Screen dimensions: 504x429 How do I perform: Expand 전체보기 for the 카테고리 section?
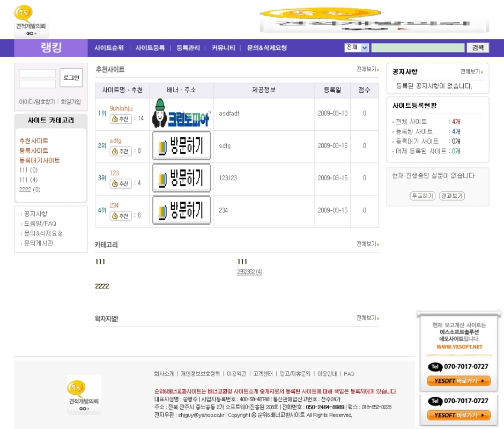(367, 244)
